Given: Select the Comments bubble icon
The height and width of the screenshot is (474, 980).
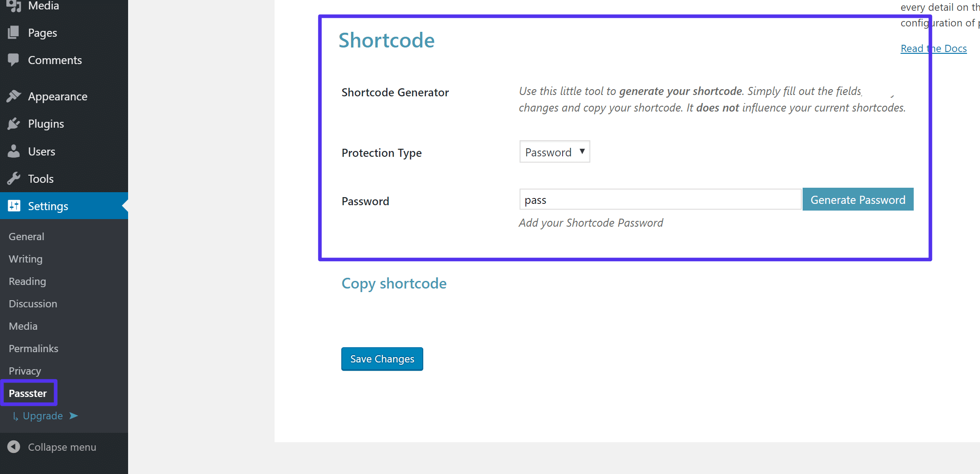Looking at the screenshot, I should click(13, 60).
